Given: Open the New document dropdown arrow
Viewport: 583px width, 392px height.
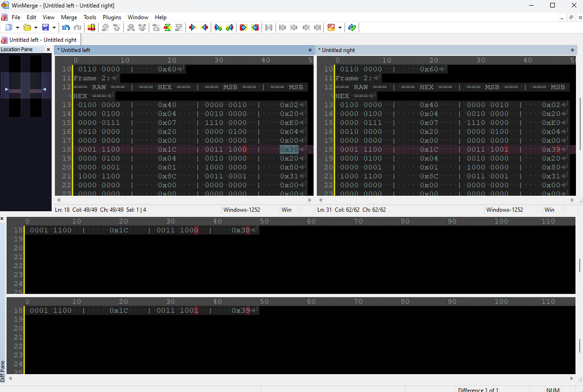Looking at the screenshot, I should pos(17,28).
